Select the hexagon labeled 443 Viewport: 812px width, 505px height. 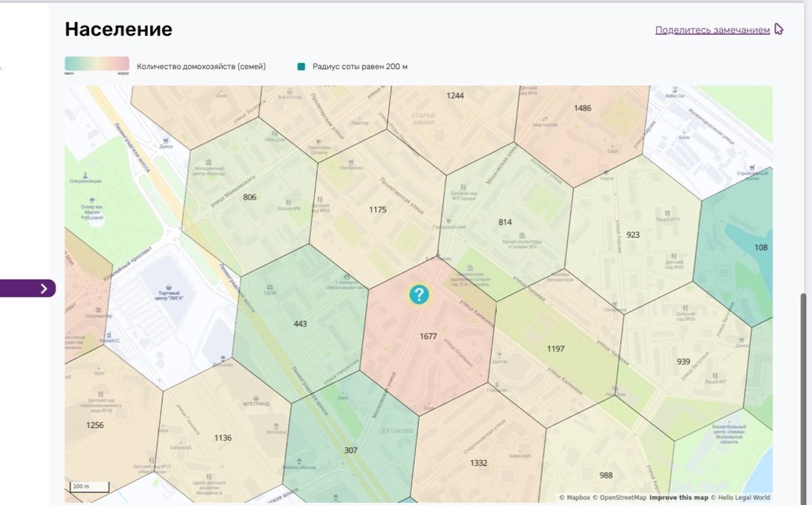300,324
